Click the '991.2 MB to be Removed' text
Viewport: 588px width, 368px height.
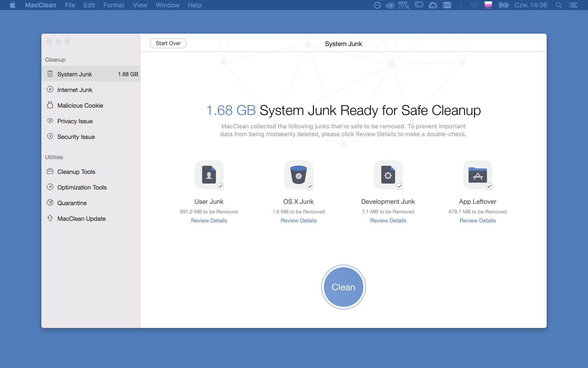[209, 212]
